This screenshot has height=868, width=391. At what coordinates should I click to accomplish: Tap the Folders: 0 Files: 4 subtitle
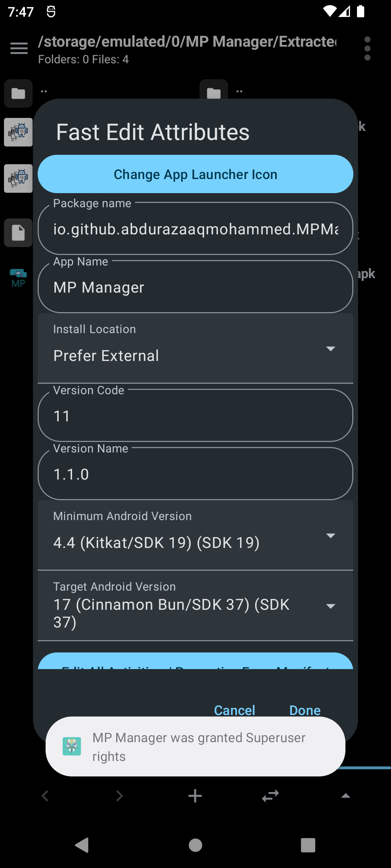(84, 59)
